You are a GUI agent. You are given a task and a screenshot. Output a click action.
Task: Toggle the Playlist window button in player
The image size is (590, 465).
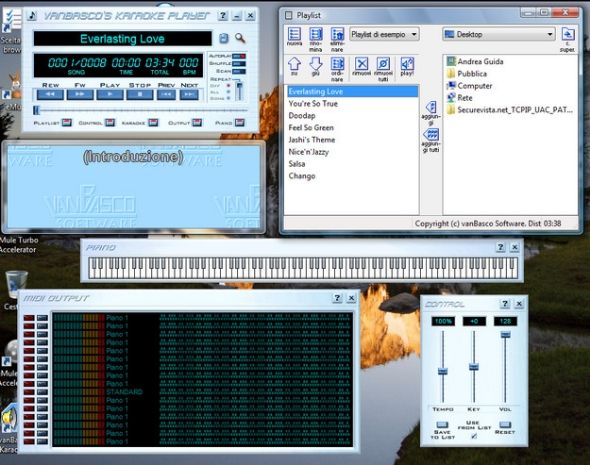(x=67, y=123)
